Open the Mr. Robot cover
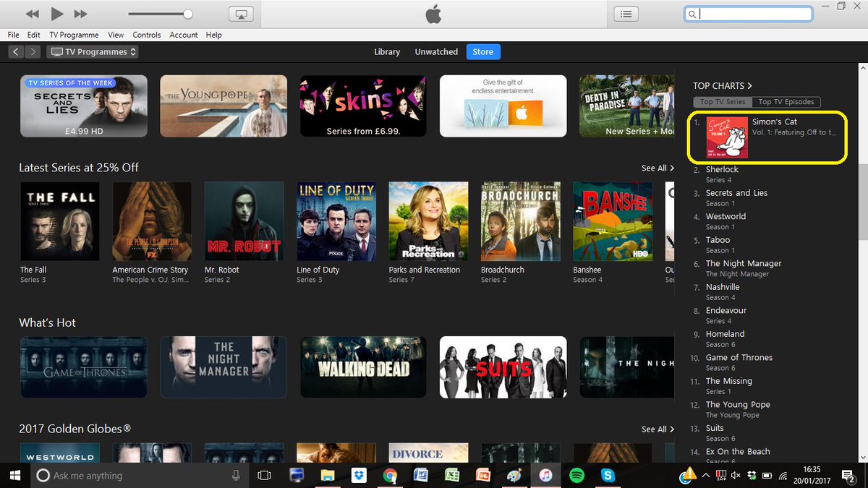 coord(244,221)
